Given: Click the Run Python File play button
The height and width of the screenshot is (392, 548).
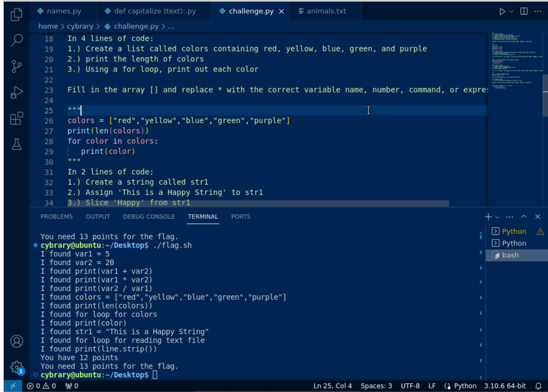Looking at the screenshot, I should click(x=502, y=11).
